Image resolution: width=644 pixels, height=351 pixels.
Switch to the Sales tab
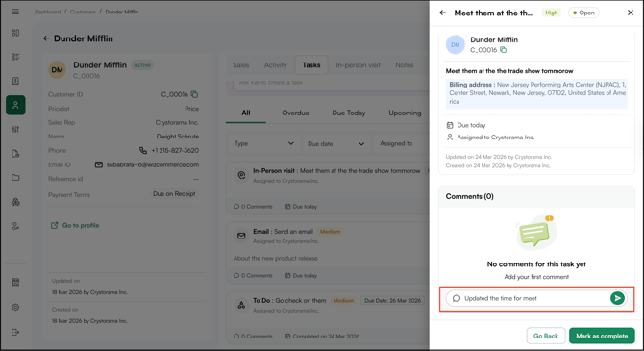pos(240,65)
